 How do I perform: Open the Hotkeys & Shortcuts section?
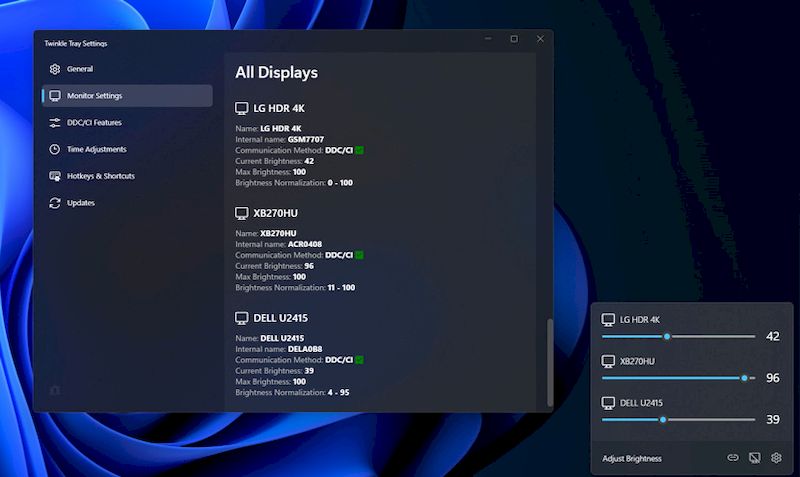[x=100, y=176]
